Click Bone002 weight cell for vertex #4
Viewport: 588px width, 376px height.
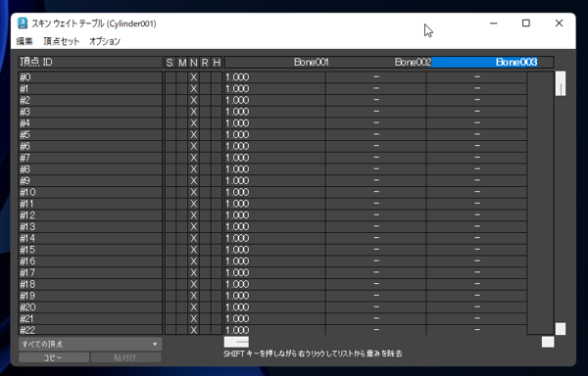pyautogui.click(x=375, y=123)
